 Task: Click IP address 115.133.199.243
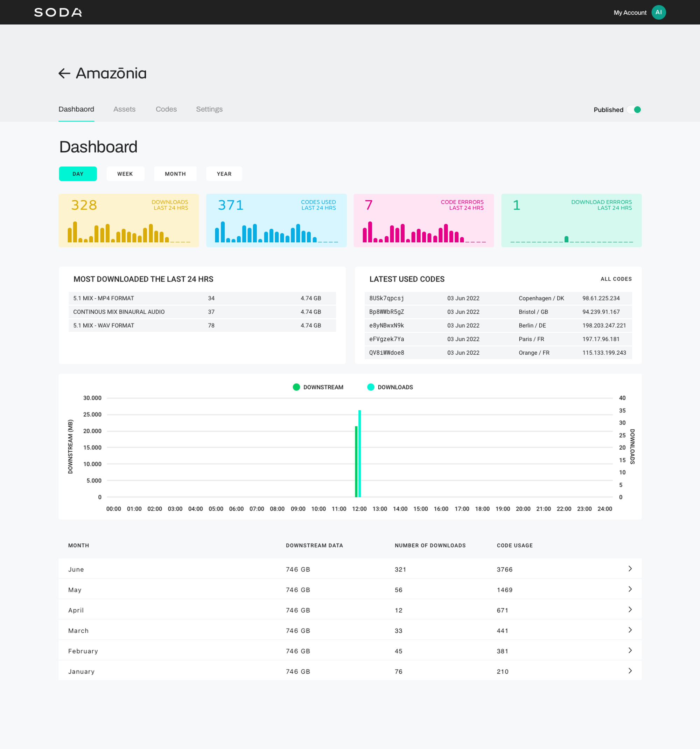[604, 352]
